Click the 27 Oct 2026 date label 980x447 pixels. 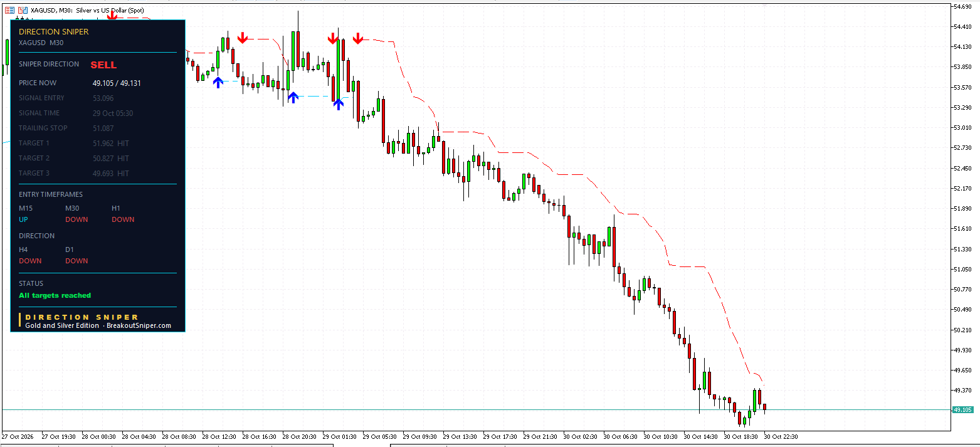pos(18,436)
